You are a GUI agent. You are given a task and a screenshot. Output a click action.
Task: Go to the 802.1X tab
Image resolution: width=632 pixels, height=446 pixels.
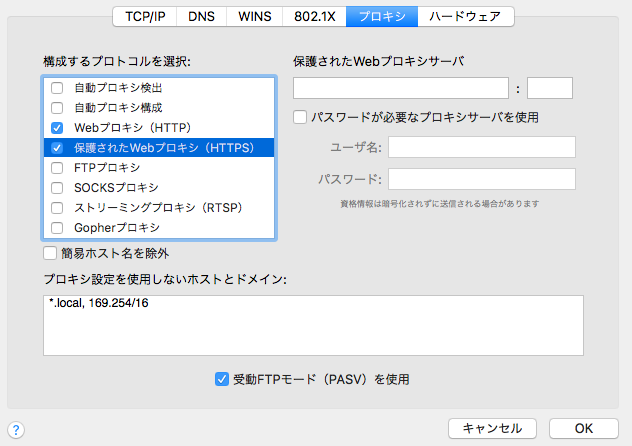tap(314, 17)
